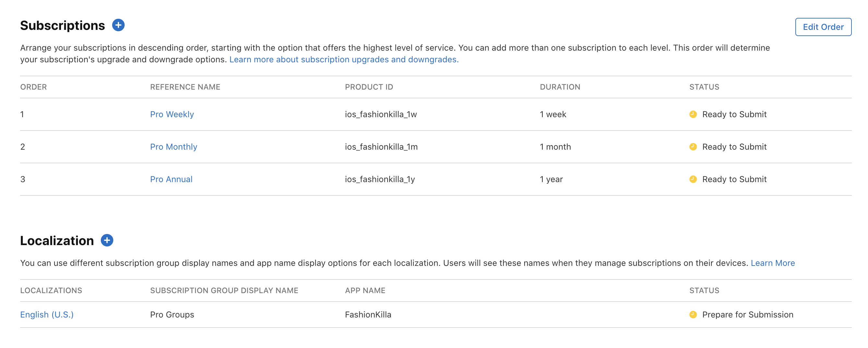Open the Pro Monthly subscription

[174, 147]
